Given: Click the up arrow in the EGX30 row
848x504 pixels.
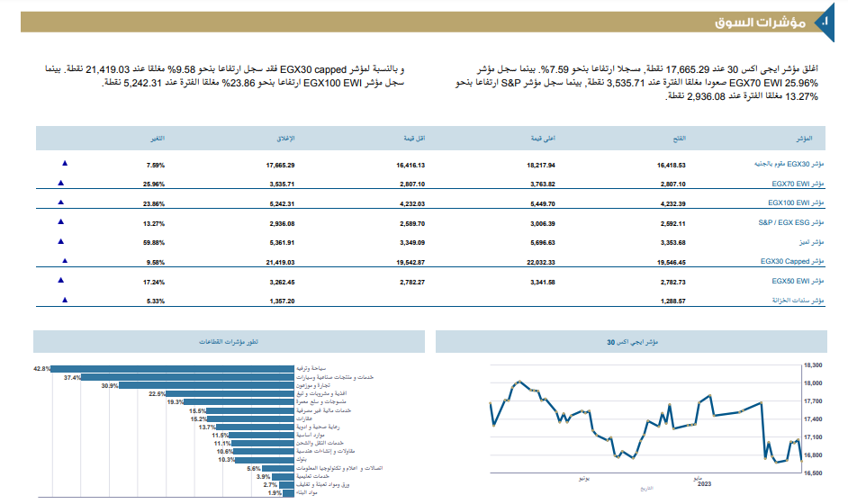Looking at the screenshot, I should coord(64,164).
